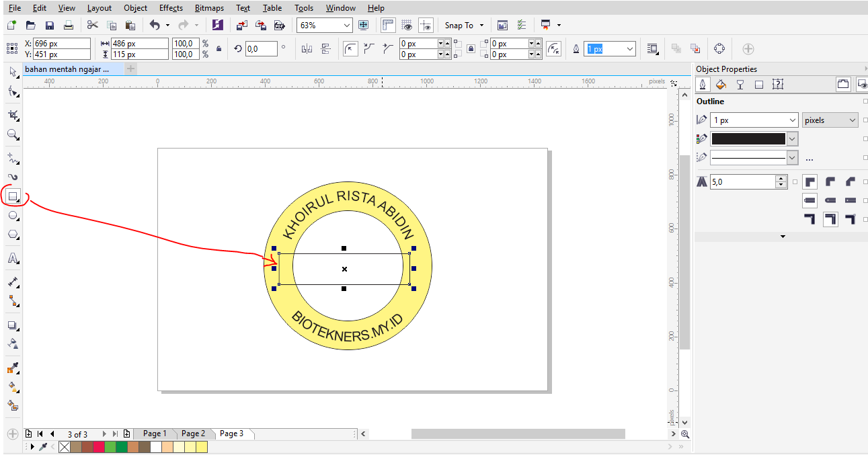The height and width of the screenshot is (455, 868).
Task: Select the Rectangle tool
Action: point(13,196)
